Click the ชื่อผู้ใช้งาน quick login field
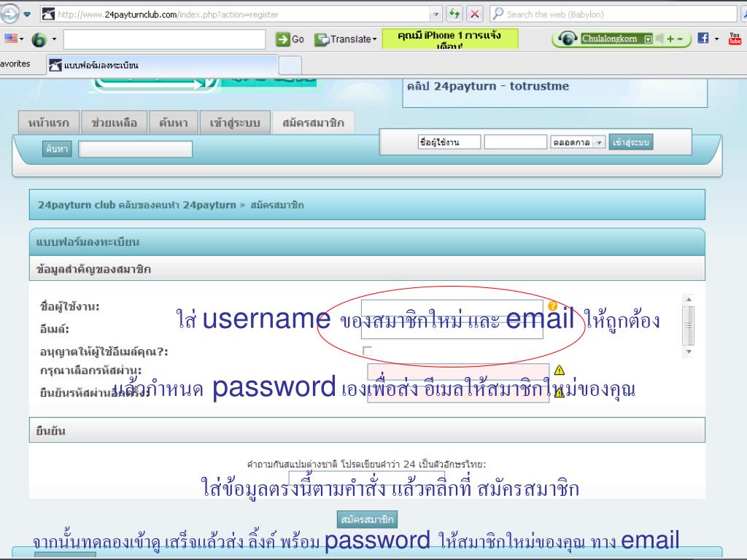 coord(449,142)
